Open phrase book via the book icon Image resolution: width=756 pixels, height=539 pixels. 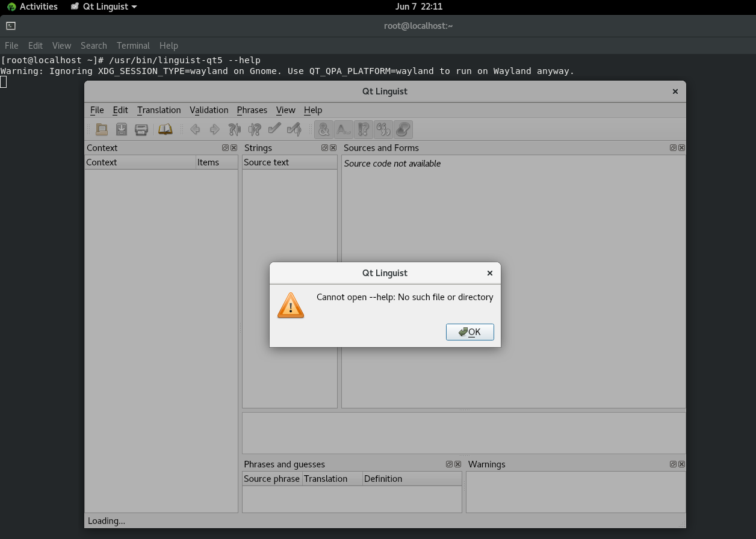click(165, 129)
